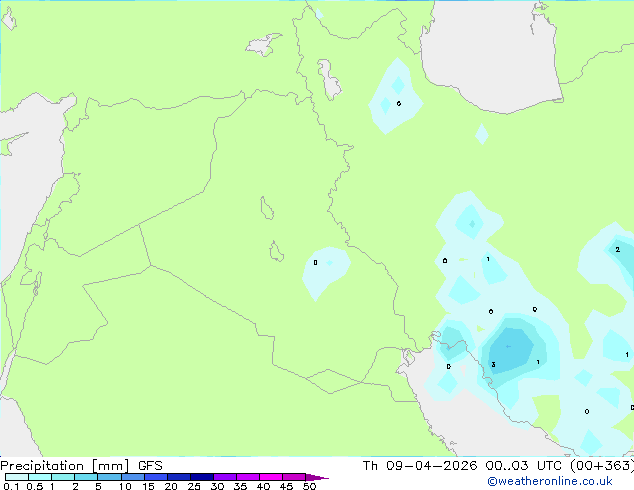Image resolution: width=634 pixels, height=490 pixels.
Task: Select the '00..03 UTC' time range text
Action: (524, 466)
